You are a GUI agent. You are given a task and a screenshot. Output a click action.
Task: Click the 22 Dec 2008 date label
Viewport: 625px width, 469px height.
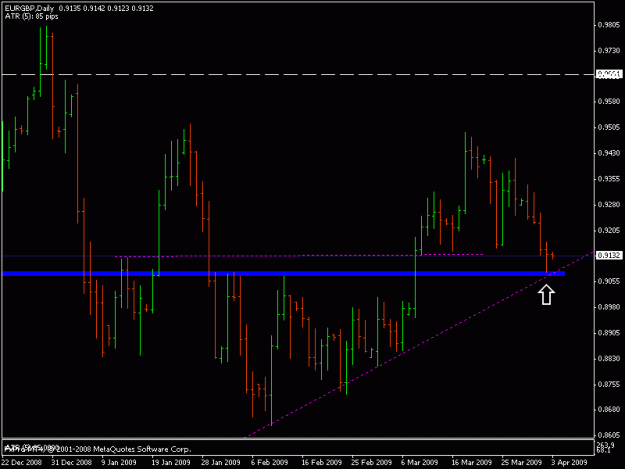pos(22,462)
